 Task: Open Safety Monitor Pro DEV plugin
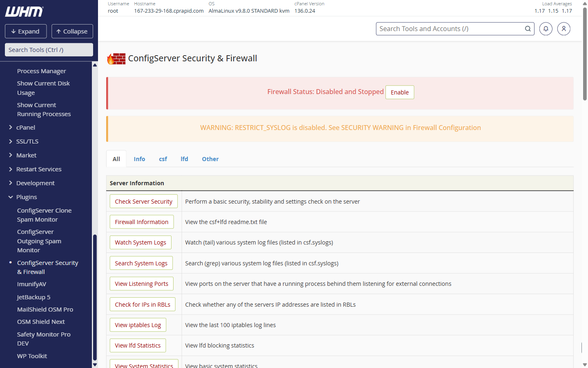tap(44, 339)
